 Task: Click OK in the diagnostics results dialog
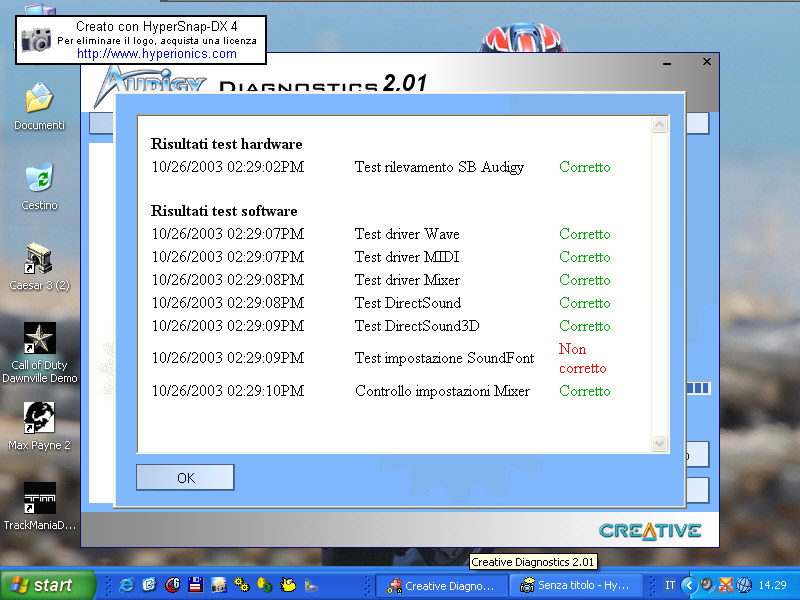[185, 478]
